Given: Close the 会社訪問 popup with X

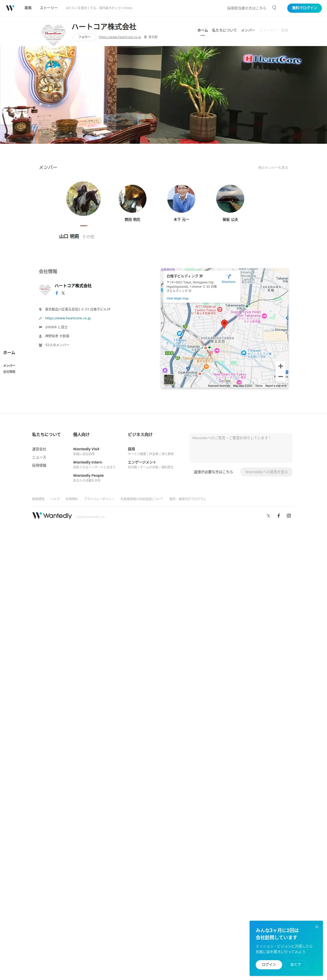Looking at the screenshot, I should coord(317,927).
